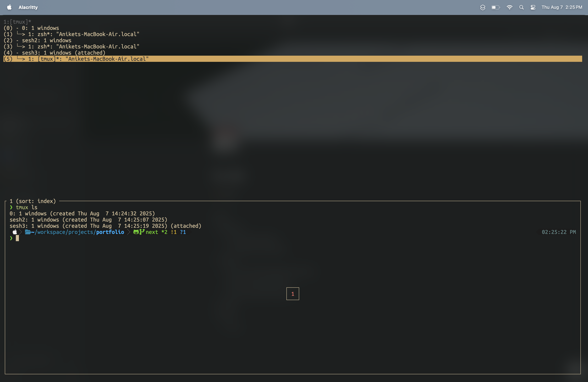Click the "next" branch name
The height and width of the screenshot is (382, 588).
pyautogui.click(x=152, y=232)
